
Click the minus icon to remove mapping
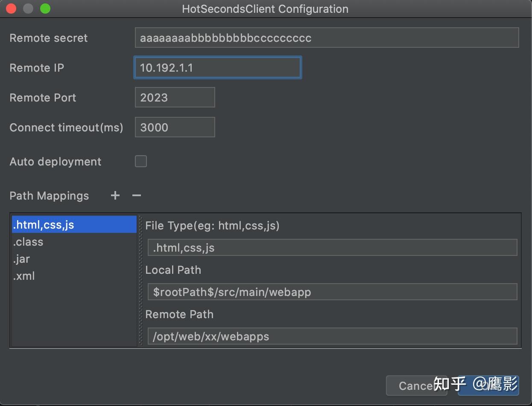(137, 195)
